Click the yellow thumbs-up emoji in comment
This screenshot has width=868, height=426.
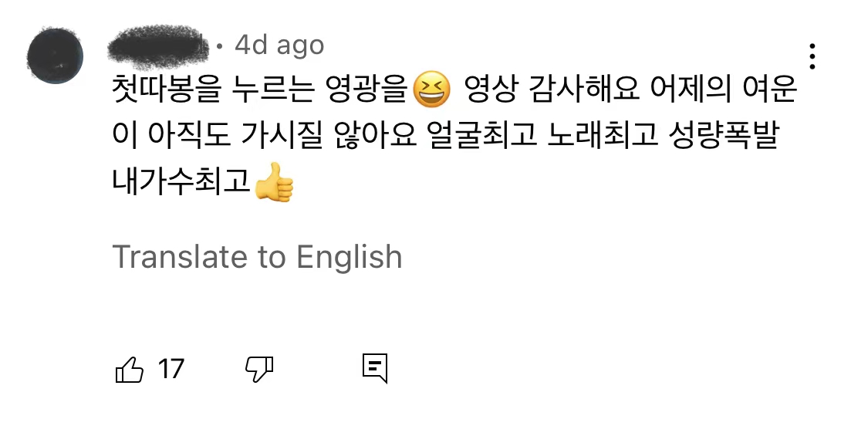pyautogui.click(x=273, y=182)
